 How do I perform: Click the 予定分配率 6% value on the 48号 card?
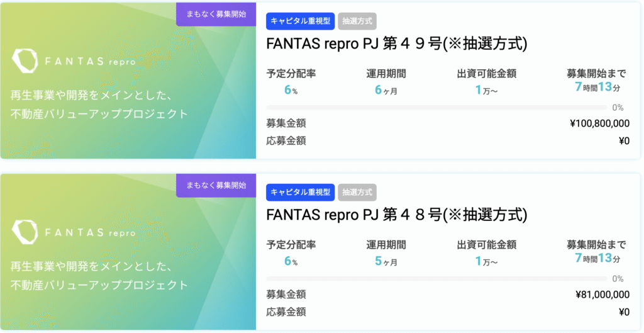291,261
